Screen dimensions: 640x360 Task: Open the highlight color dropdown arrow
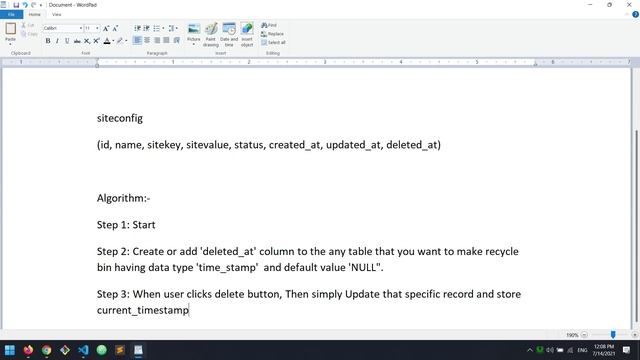tap(126, 41)
